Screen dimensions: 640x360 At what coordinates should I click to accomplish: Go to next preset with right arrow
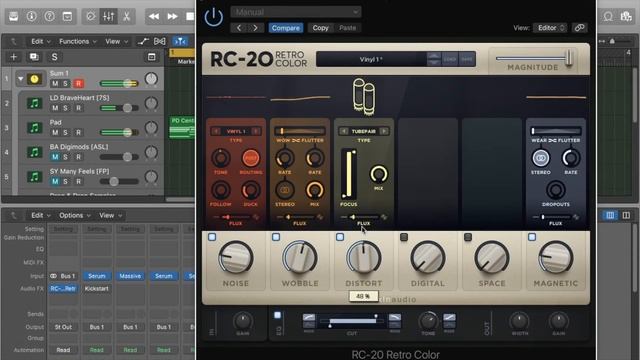pyautogui.click(x=256, y=28)
